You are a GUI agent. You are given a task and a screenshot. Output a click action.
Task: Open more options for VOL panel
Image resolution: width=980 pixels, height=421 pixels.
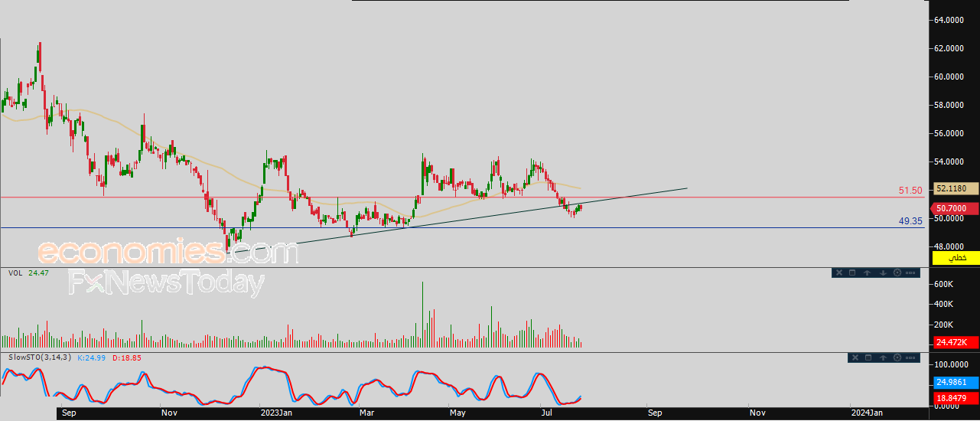(910, 273)
